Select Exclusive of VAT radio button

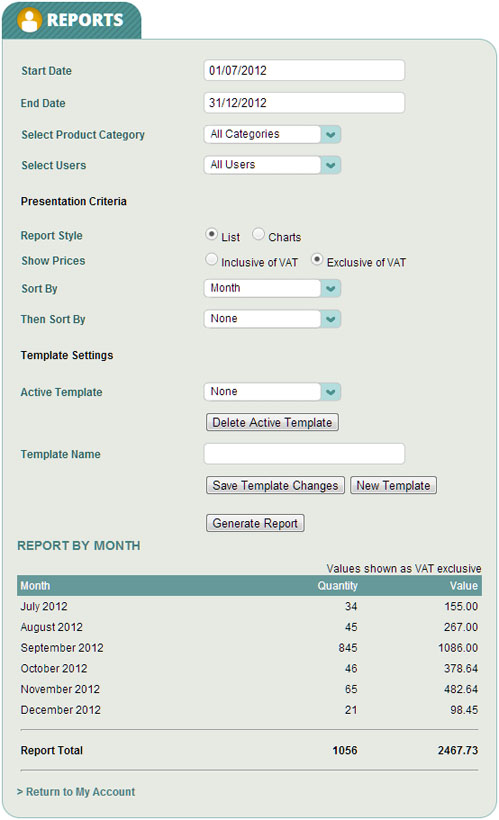click(x=316, y=259)
